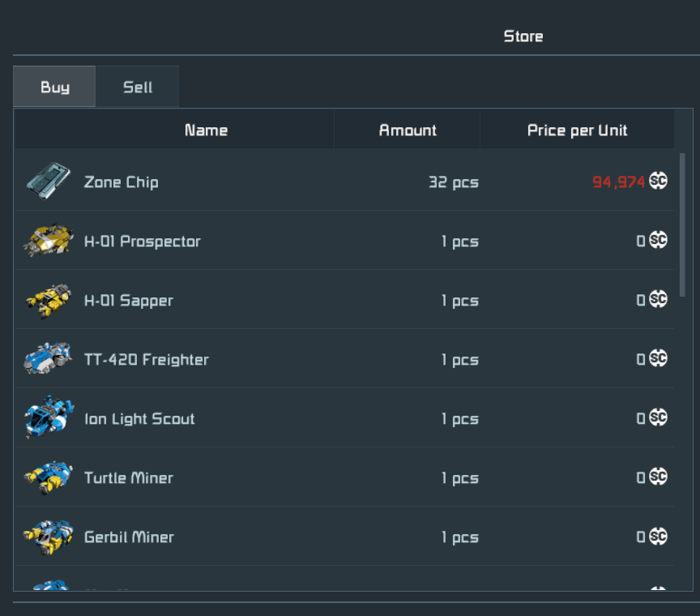Click the Ion Light Scout ship icon
Image resolution: width=700 pixels, height=616 pixels.
pos(49,418)
